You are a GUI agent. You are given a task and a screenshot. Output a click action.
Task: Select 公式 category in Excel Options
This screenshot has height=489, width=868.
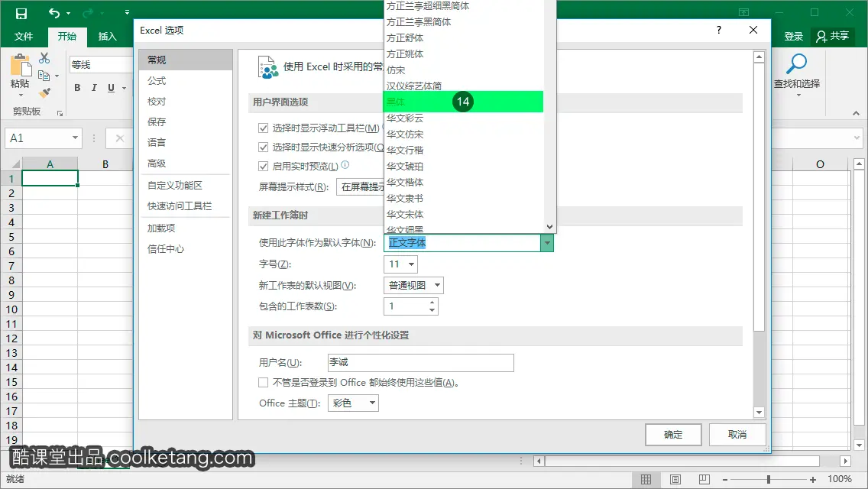coord(186,81)
